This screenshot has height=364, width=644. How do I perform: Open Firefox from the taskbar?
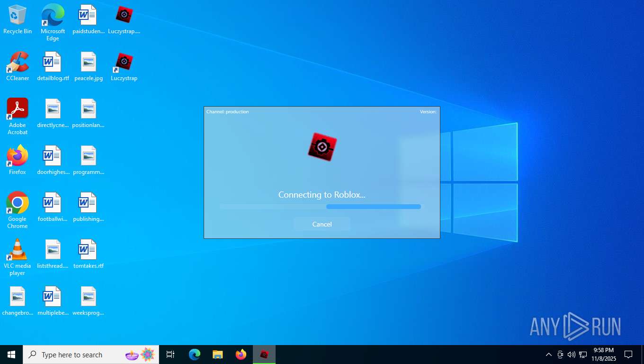241,355
